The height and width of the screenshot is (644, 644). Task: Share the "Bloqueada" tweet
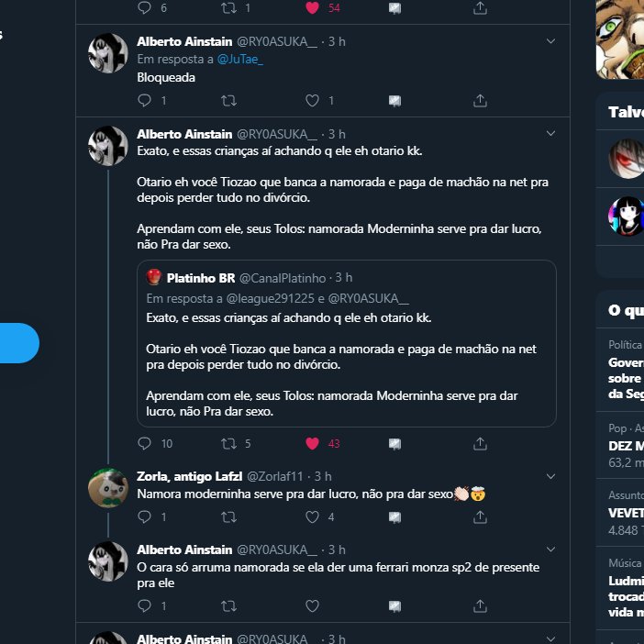(x=480, y=100)
